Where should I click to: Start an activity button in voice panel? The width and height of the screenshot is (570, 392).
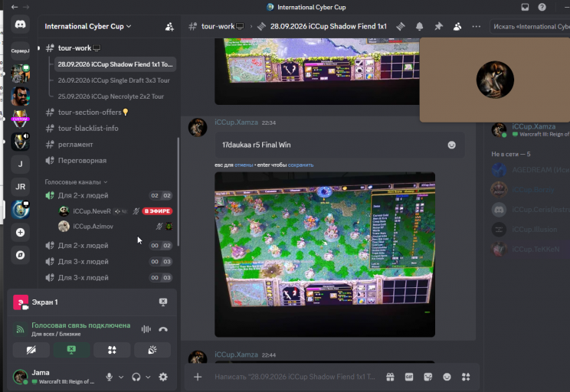click(112, 350)
